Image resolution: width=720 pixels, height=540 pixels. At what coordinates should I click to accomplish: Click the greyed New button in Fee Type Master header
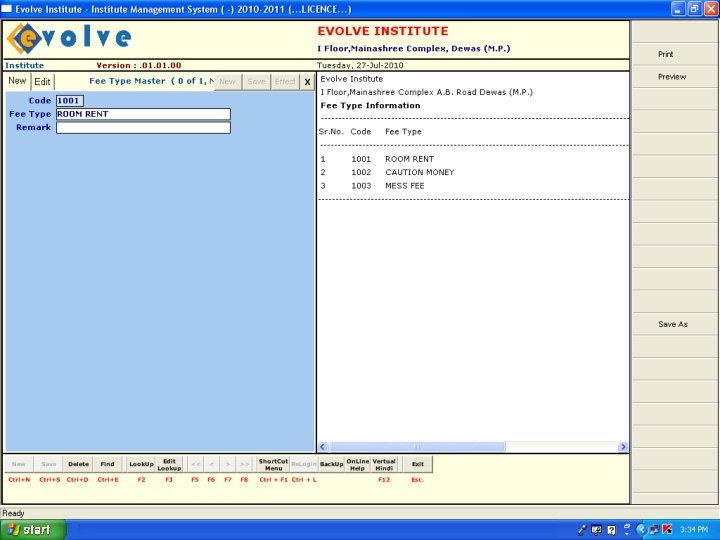(x=227, y=82)
